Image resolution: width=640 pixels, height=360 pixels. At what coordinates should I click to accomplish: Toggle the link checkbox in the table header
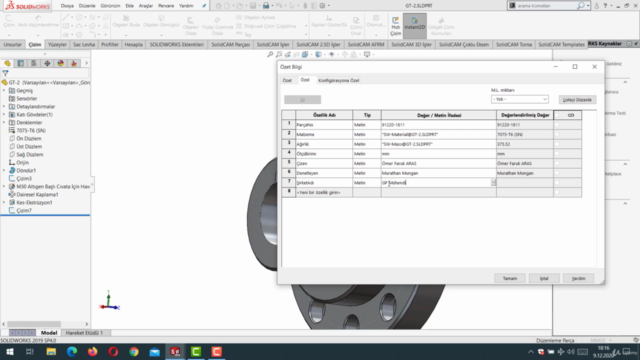point(557,115)
